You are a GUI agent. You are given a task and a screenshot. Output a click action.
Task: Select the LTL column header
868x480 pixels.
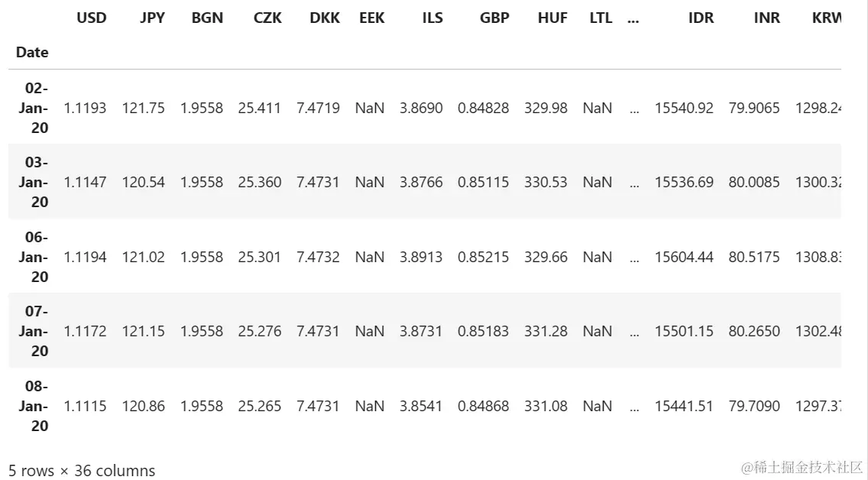601,18
